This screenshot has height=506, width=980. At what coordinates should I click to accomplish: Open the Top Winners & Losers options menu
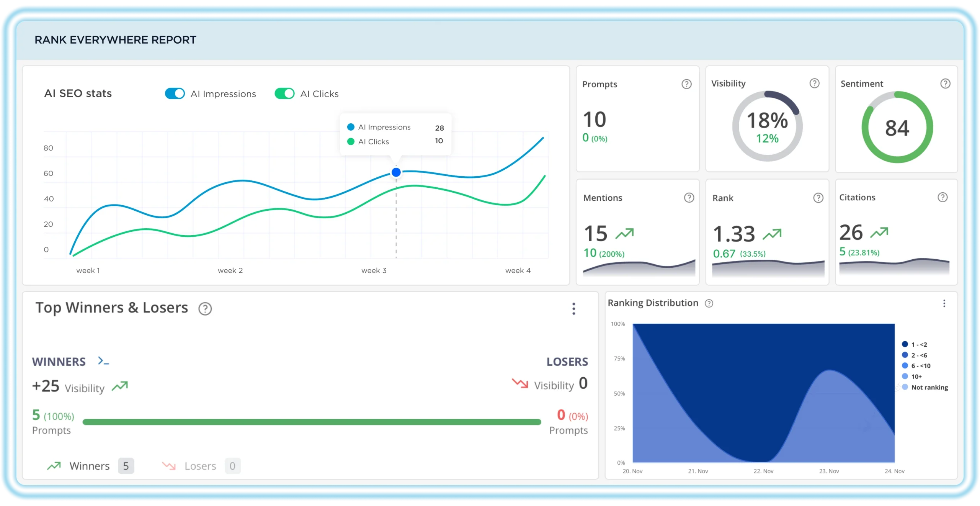(x=574, y=309)
